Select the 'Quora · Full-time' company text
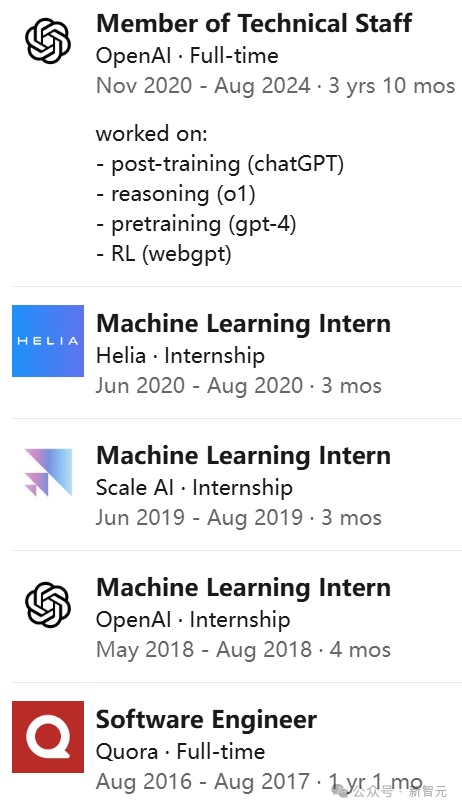 coord(180,752)
